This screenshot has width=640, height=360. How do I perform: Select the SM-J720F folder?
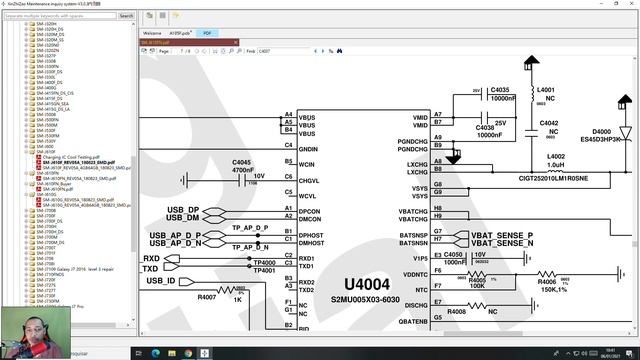pos(46,280)
